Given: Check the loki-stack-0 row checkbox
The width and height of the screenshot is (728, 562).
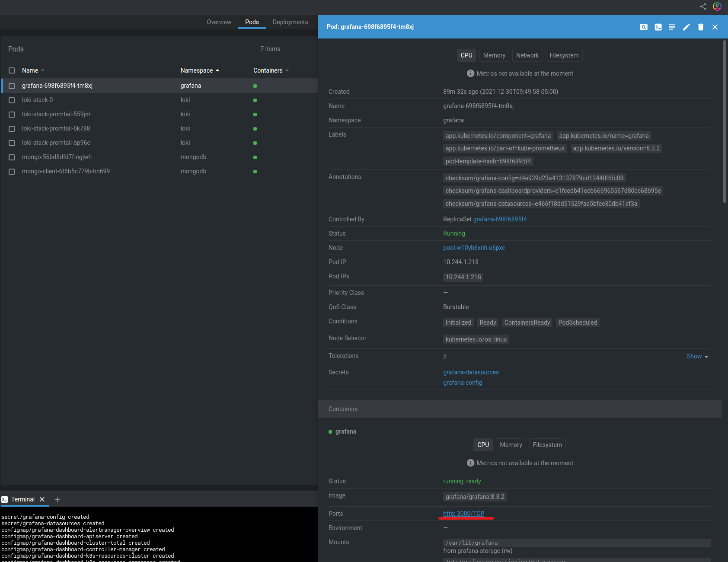Looking at the screenshot, I should pyautogui.click(x=12, y=100).
